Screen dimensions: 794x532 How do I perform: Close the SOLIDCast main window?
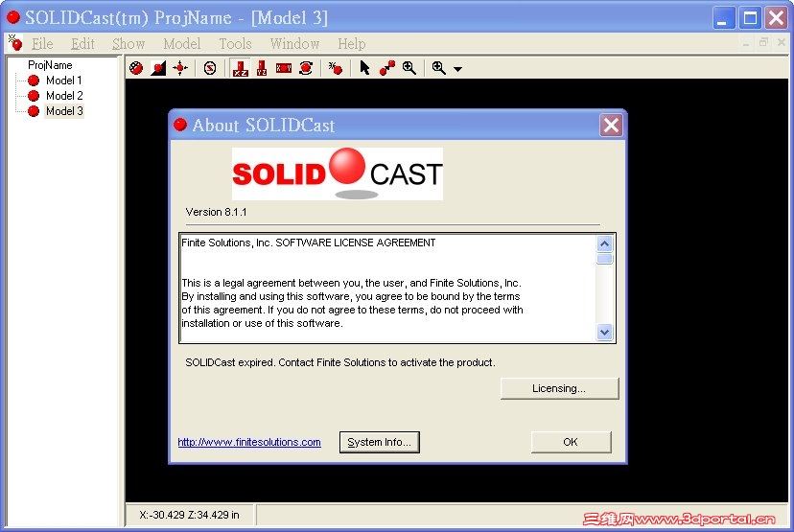point(776,18)
